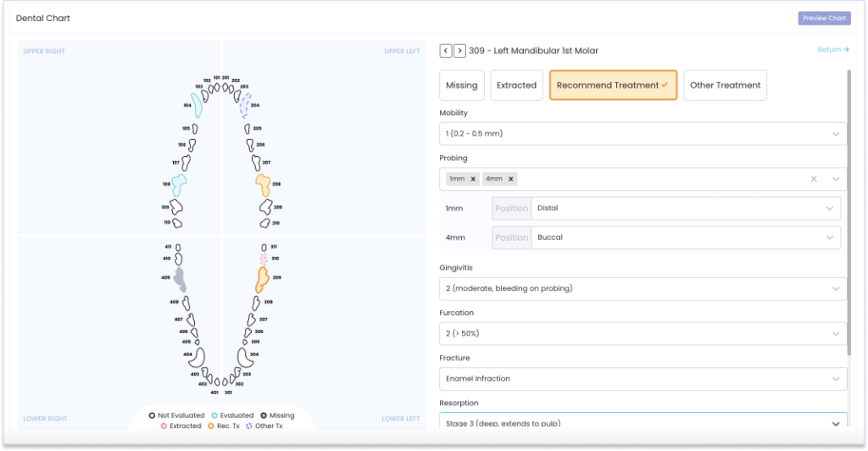Remove the 4mm probing tag
This screenshot has height=451, width=868.
tap(510, 179)
